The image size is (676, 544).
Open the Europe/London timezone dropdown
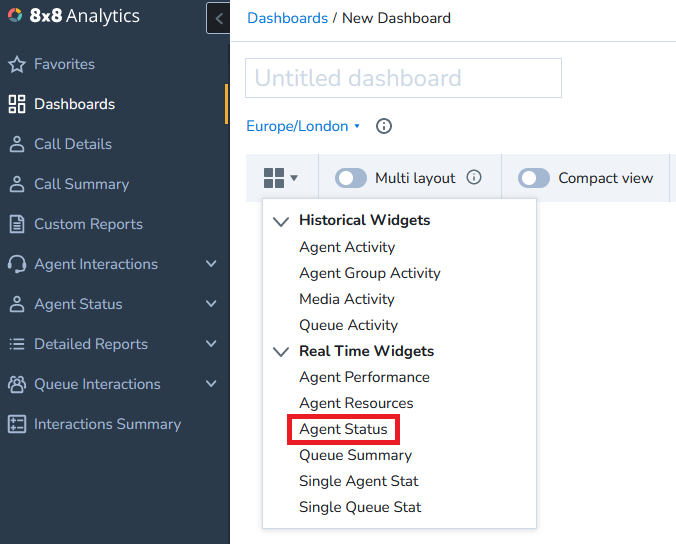pyautogui.click(x=303, y=126)
